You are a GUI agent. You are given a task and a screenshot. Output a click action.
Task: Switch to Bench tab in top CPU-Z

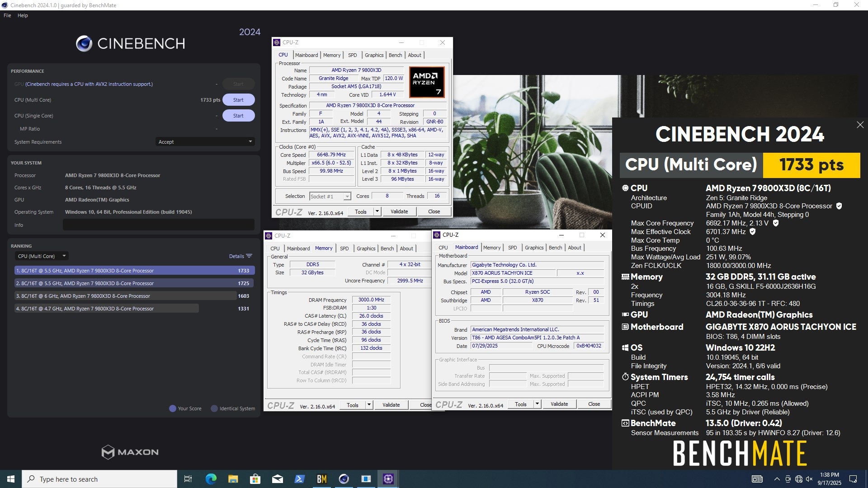coord(395,55)
